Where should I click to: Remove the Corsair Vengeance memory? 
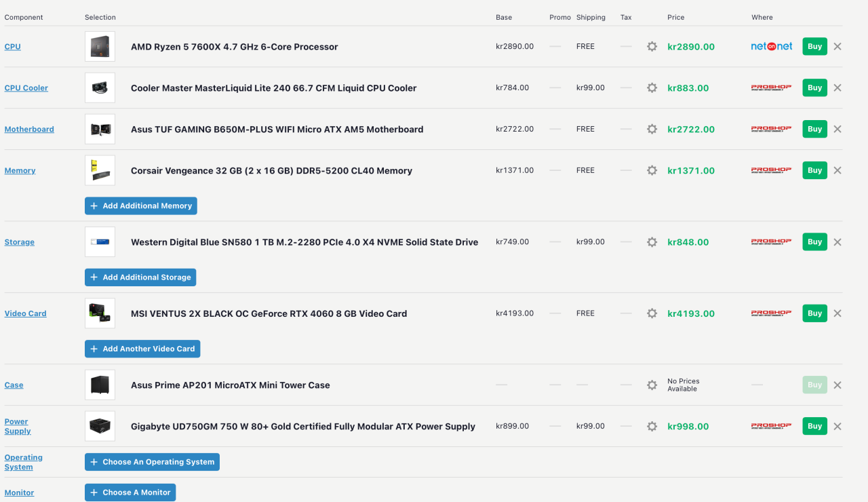pos(837,170)
